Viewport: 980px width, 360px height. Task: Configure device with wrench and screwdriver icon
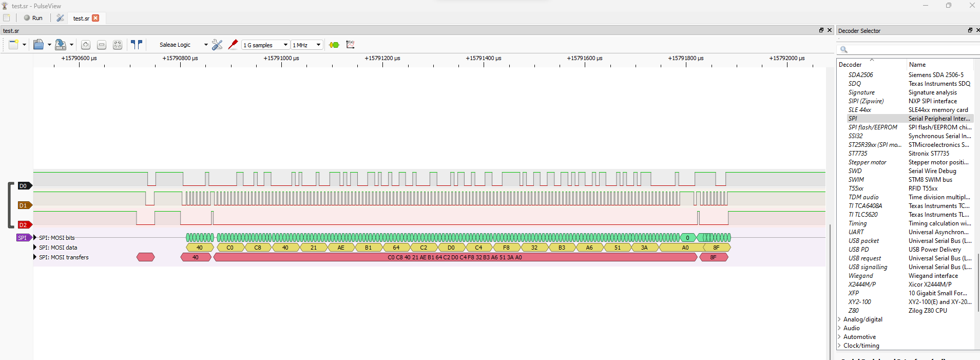217,45
